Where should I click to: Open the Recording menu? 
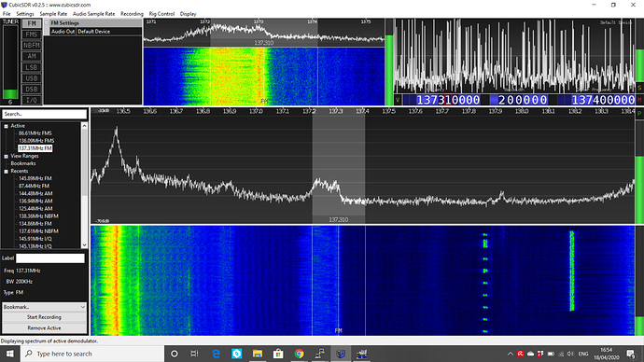click(x=132, y=14)
